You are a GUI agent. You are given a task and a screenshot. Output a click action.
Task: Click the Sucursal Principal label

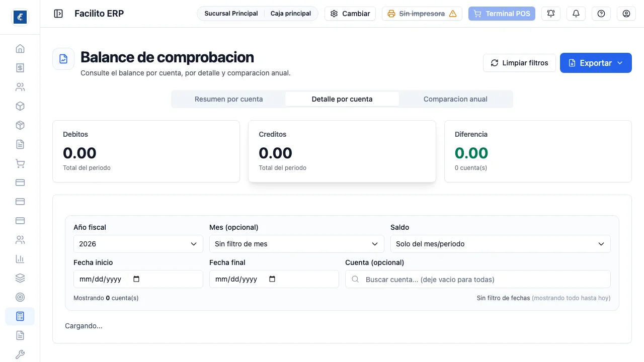point(231,14)
